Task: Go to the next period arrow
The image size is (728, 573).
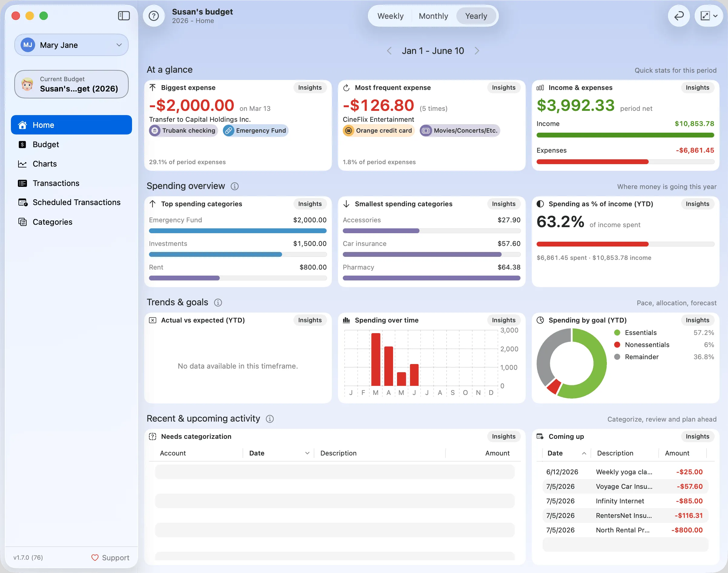Action: click(x=477, y=51)
